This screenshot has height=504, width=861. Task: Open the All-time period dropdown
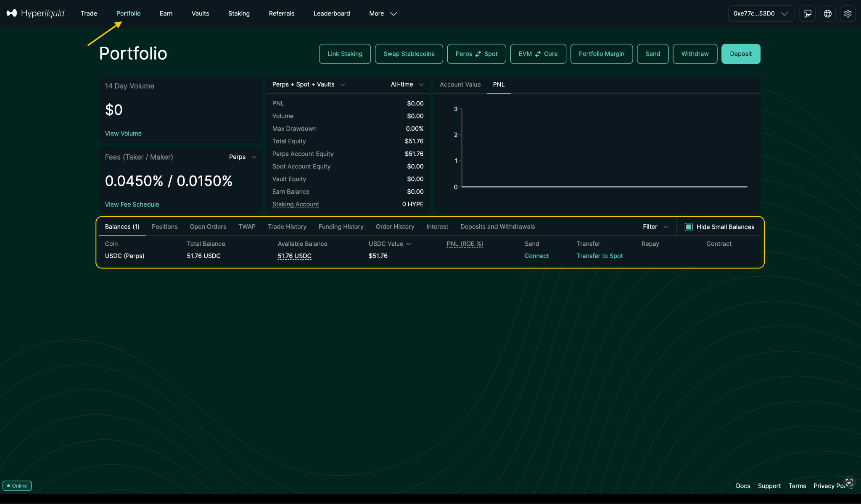click(407, 84)
